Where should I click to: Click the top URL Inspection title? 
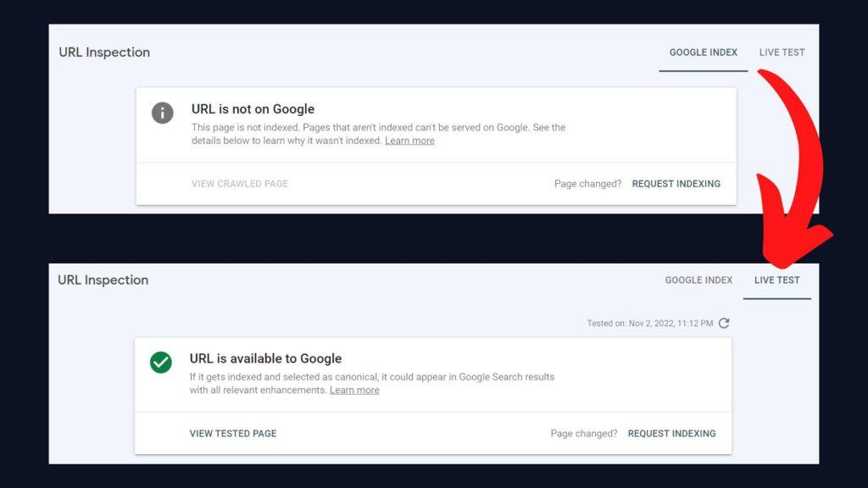tap(104, 52)
